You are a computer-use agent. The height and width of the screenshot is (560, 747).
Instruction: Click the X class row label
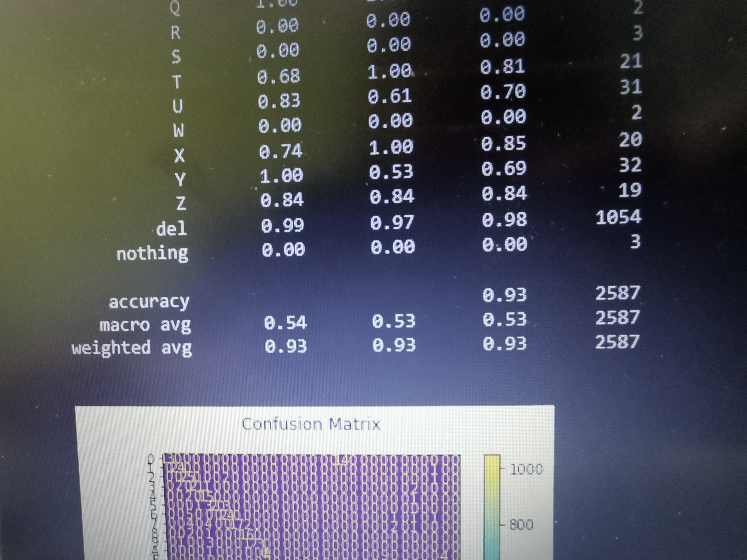[x=179, y=156]
